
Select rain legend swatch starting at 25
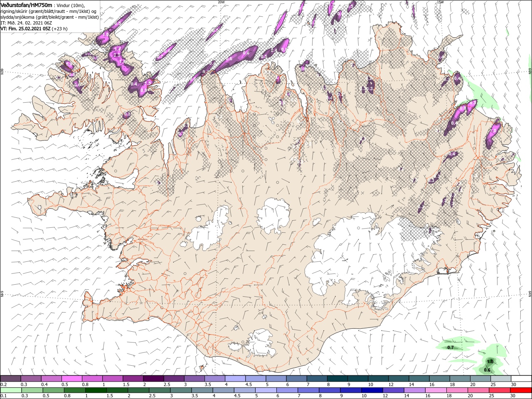(499, 390)
